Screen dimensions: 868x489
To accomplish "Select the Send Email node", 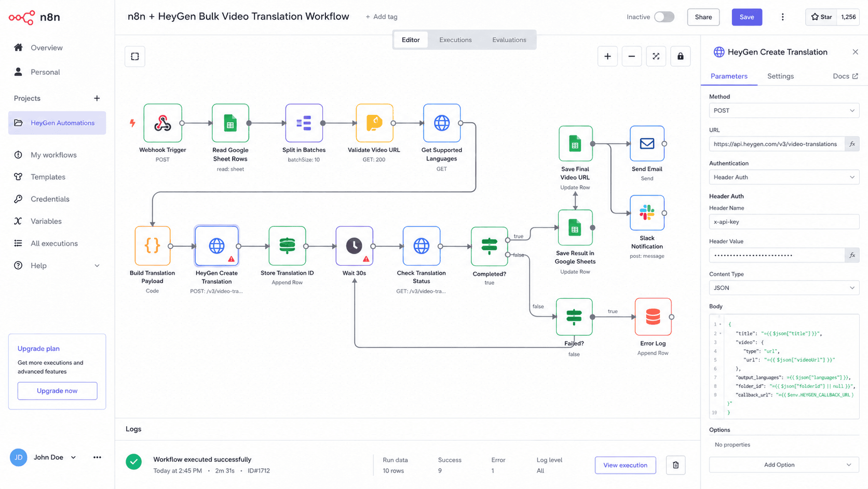I will pyautogui.click(x=647, y=143).
